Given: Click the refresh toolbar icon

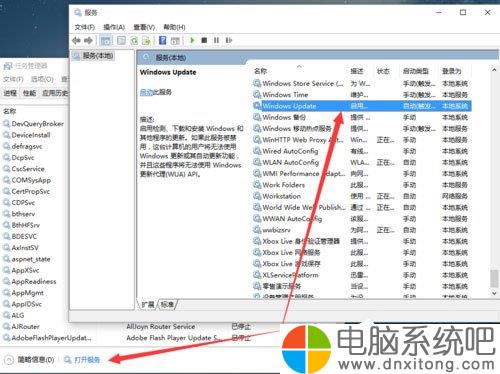Looking at the screenshot, I should (x=134, y=41).
